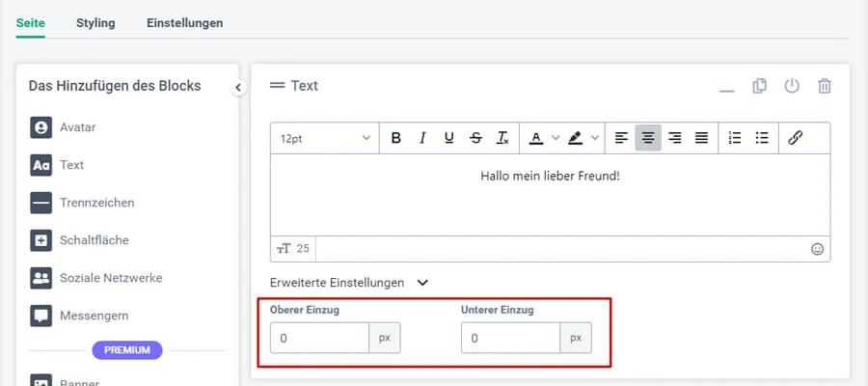The width and height of the screenshot is (868, 386).
Task: Open the Einstellungen tab
Action: (185, 23)
